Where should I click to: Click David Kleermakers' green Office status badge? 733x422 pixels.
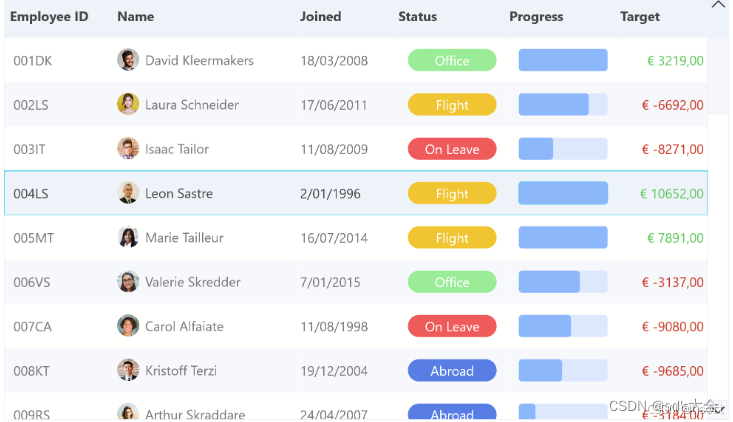[452, 61]
